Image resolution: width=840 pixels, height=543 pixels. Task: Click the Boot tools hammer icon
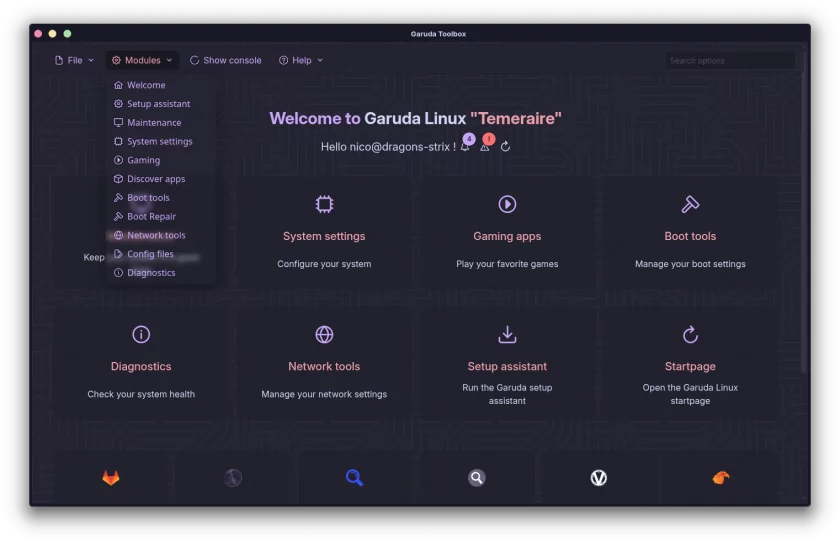pyautogui.click(x=690, y=204)
